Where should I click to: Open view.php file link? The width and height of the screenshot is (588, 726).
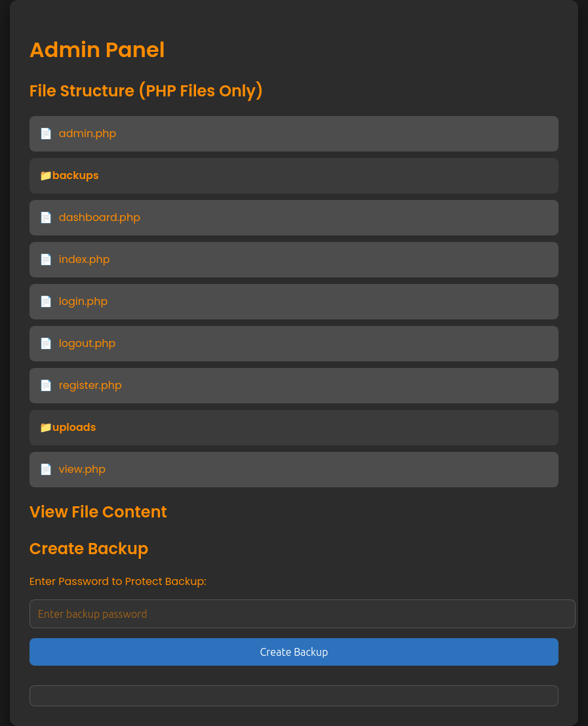click(82, 470)
